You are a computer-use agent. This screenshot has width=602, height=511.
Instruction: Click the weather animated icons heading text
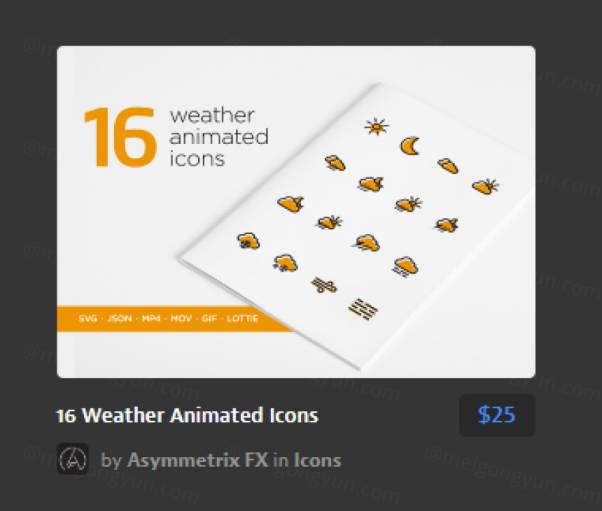pyautogui.click(x=219, y=137)
